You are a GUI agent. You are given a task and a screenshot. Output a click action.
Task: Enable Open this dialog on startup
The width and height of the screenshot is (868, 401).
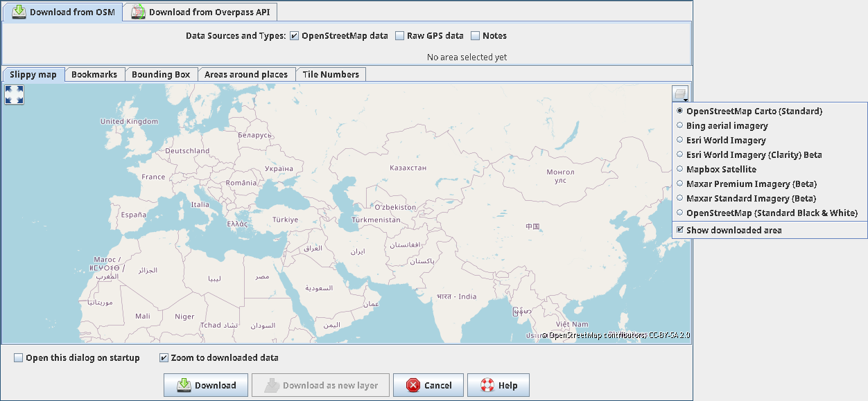pos(19,358)
